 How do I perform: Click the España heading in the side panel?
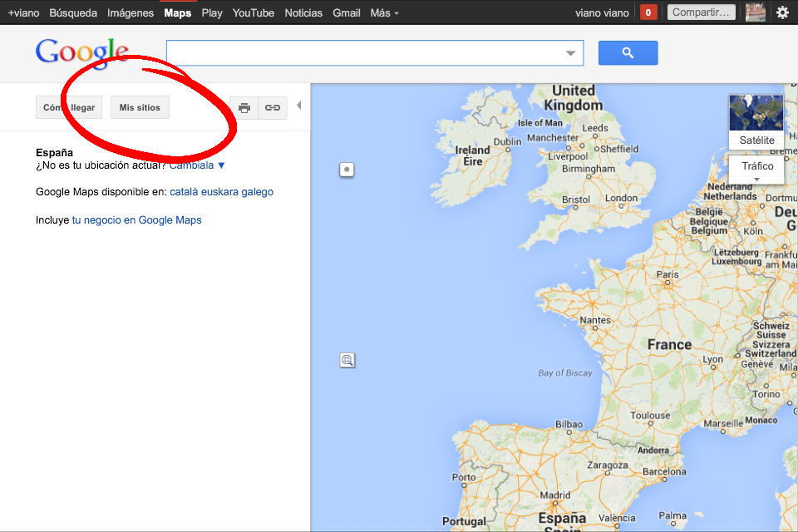point(55,152)
